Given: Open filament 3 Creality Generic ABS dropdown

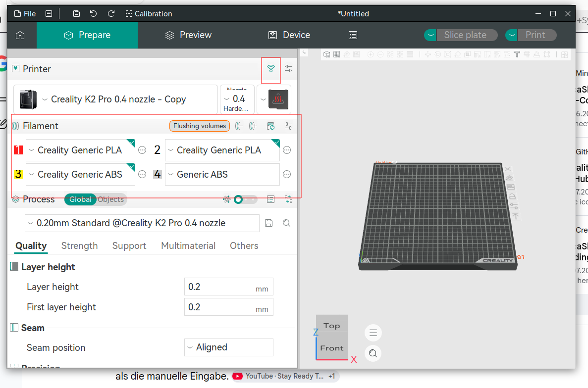Looking at the screenshot, I should (x=80, y=175).
